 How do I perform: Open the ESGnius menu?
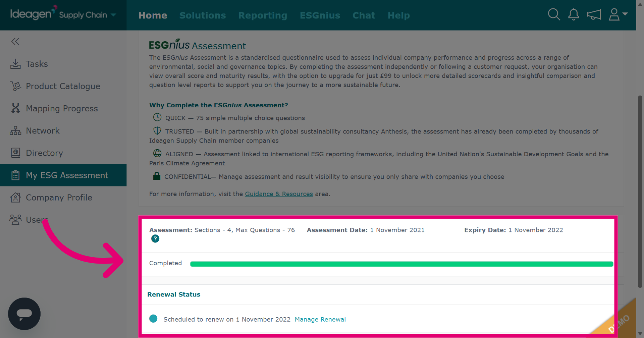pos(320,15)
